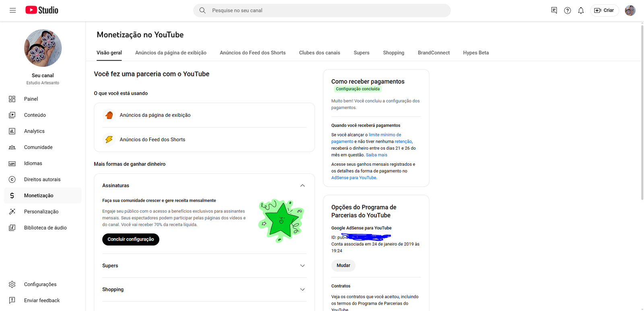This screenshot has height=311, width=644.
Task: Open the notifications bell
Action: pyautogui.click(x=581, y=10)
